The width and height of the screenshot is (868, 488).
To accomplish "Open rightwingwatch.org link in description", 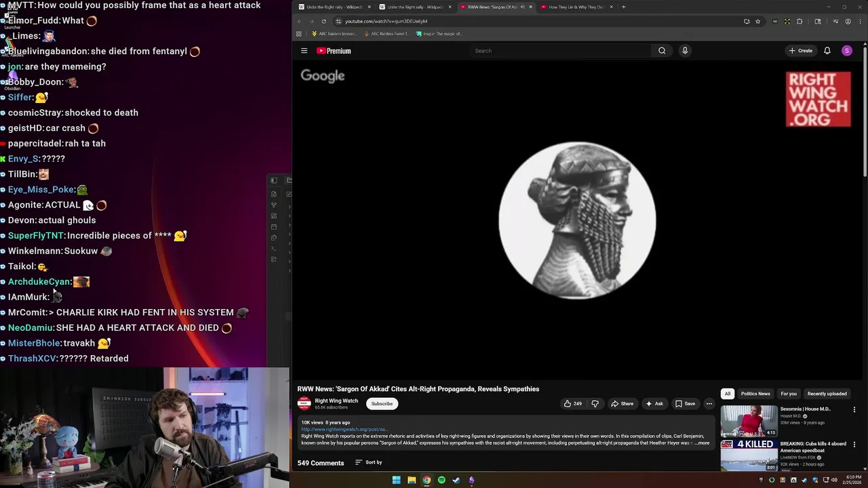I will (344, 429).
